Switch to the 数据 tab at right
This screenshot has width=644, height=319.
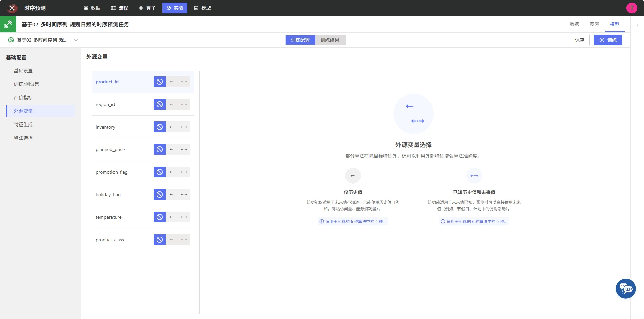tap(574, 24)
